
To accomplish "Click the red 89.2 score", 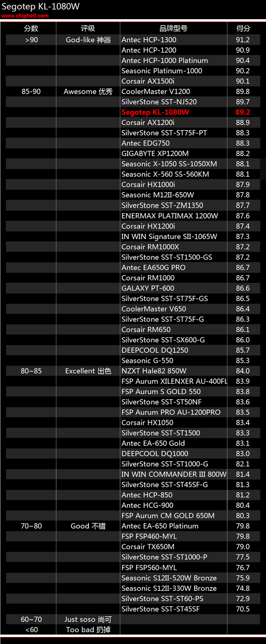I will click(x=243, y=112).
